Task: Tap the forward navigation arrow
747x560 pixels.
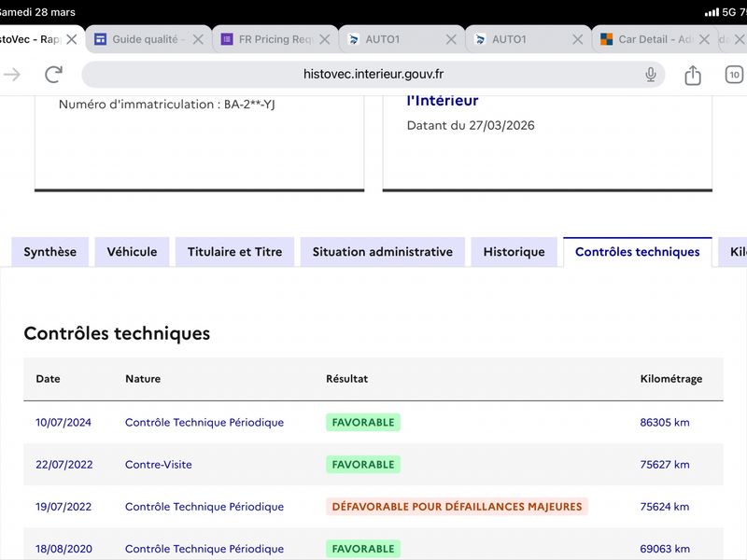Action: [x=12, y=75]
